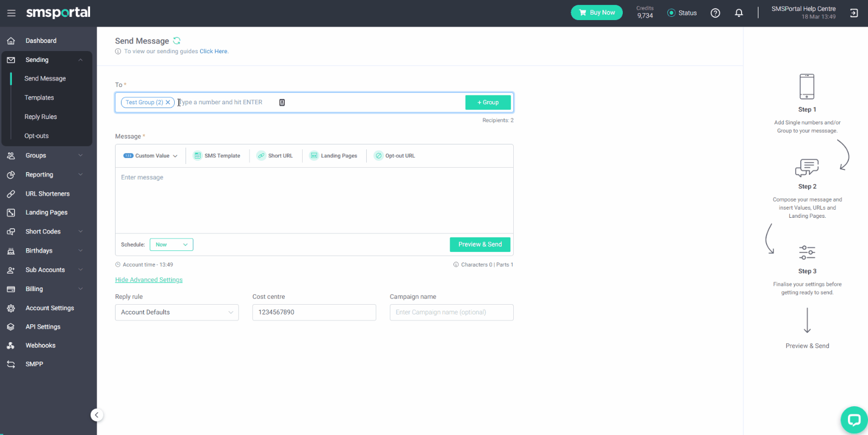Screen dimensions: 868x435
Task: Click the Characters info icon
Action: tap(456, 265)
